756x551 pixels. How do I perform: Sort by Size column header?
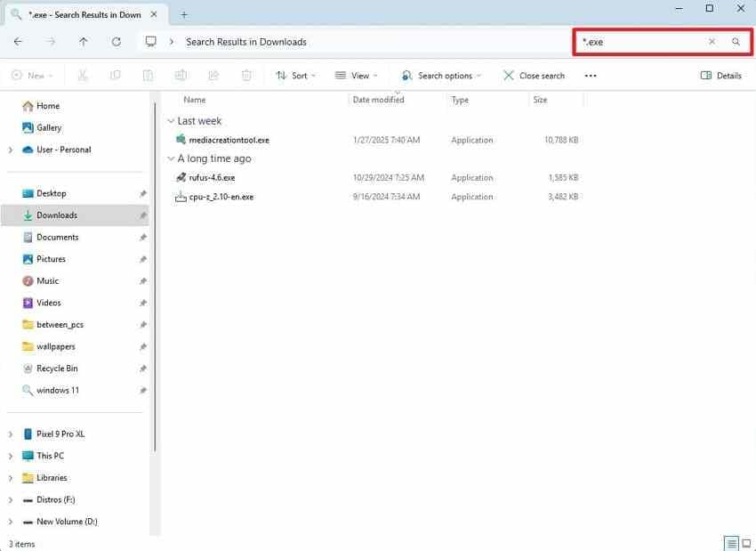click(x=540, y=100)
